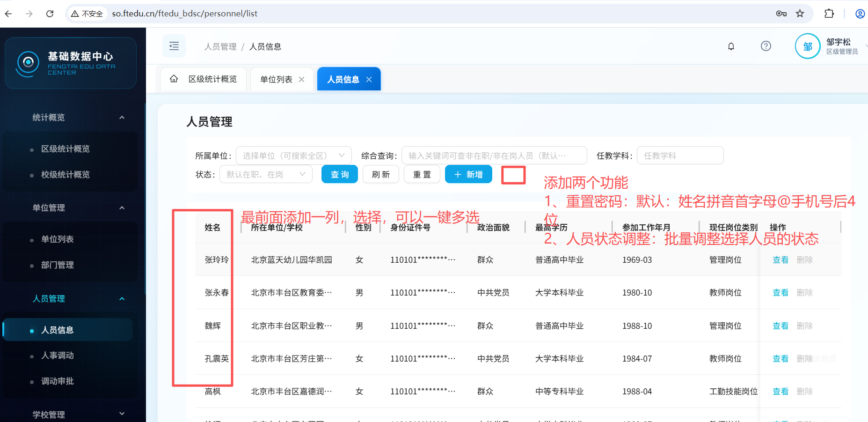Collapse the 统计概览 sidebar section
The image size is (868, 422).
[x=122, y=118]
